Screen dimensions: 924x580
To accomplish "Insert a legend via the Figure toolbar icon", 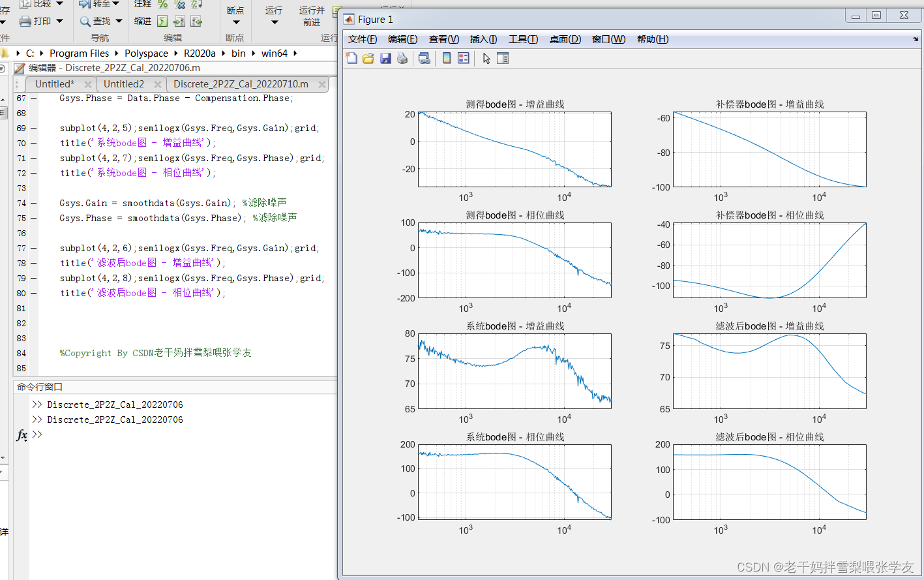I will point(464,58).
